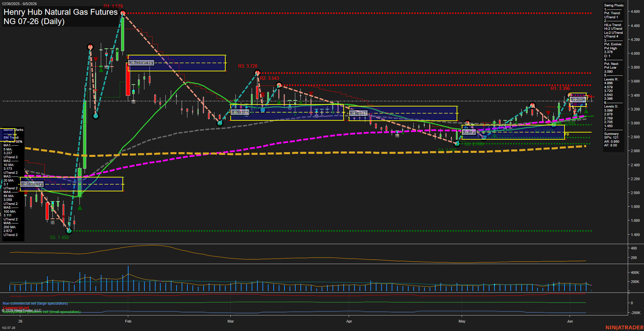The image size is (644, 331).
Task: Click the R2: 3.543 resistance label
Action: point(270,78)
